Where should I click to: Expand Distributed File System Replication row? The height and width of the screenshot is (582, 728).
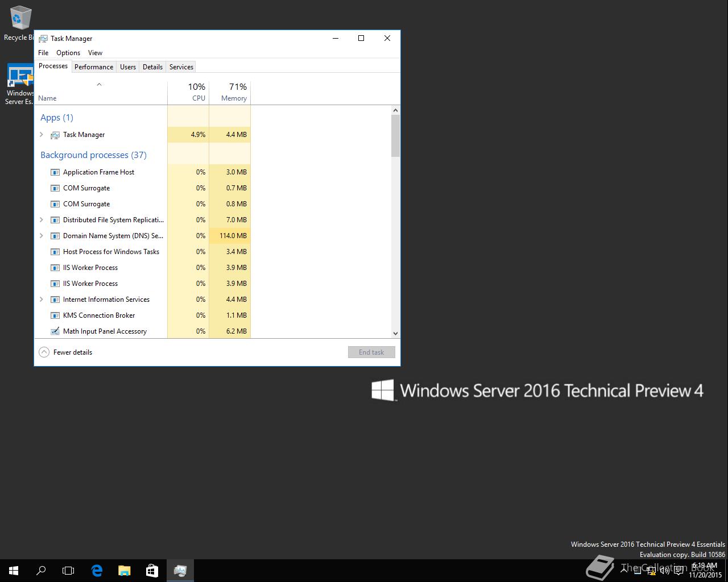[x=42, y=220]
